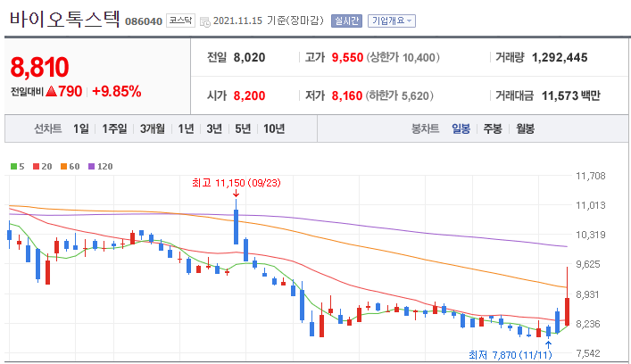Click the purple 120-day moving average swatch
The width and height of the screenshot is (631, 364).
(91, 167)
